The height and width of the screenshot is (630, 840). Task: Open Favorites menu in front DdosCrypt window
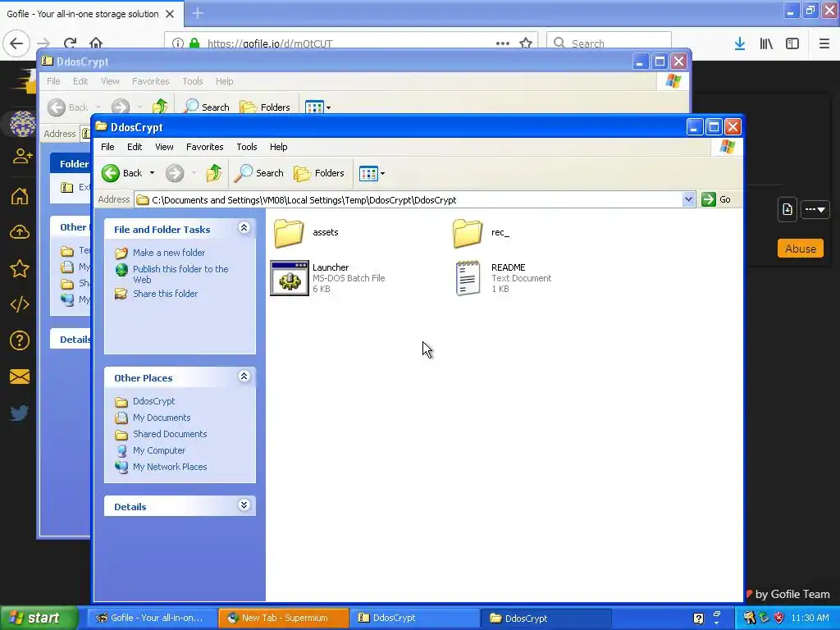point(204,147)
